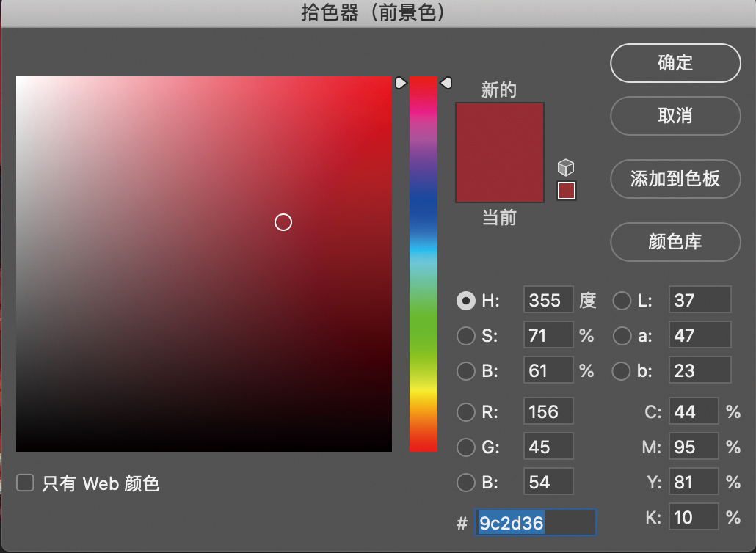
Task: Click the out-of-web-color warning cube icon
Action: [x=566, y=168]
